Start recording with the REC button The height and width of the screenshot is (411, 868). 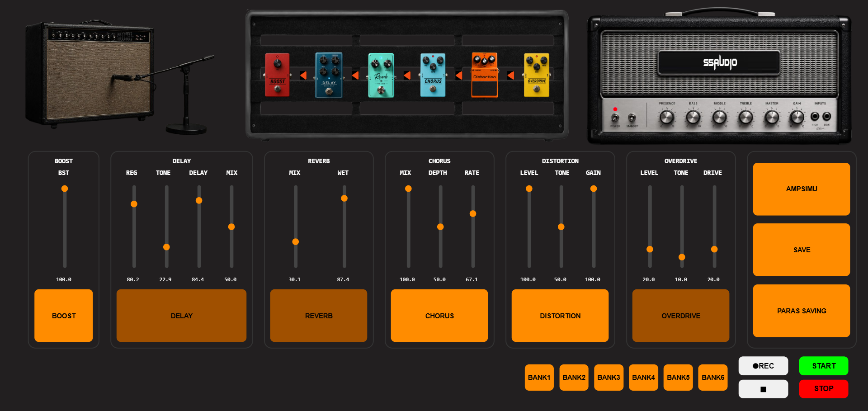[x=763, y=366]
